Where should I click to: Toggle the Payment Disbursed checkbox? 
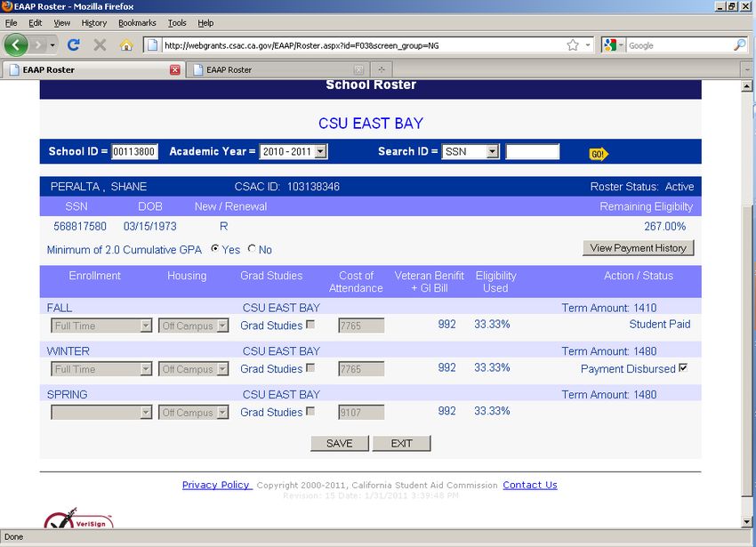pyautogui.click(x=683, y=368)
